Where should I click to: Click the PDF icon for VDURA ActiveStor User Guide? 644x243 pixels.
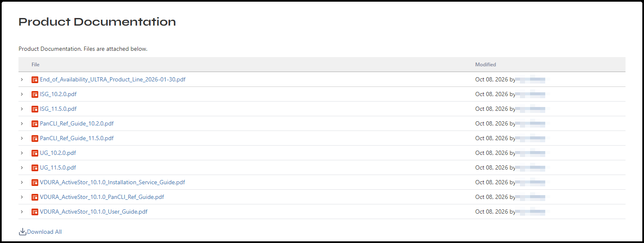tap(35, 212)
